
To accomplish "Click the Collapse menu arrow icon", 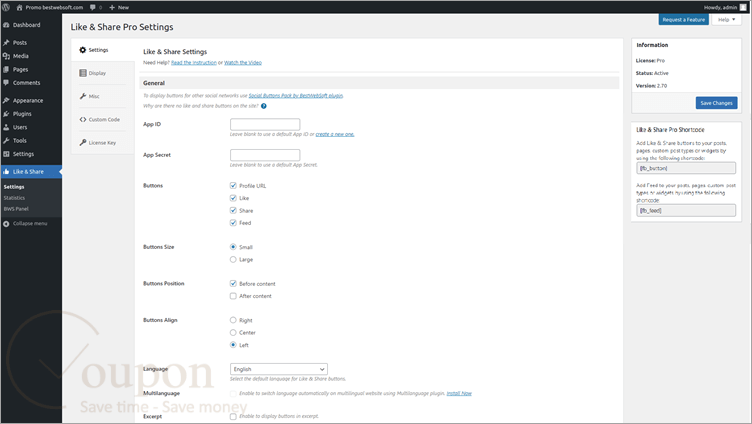I will click(x=6, y=224).
